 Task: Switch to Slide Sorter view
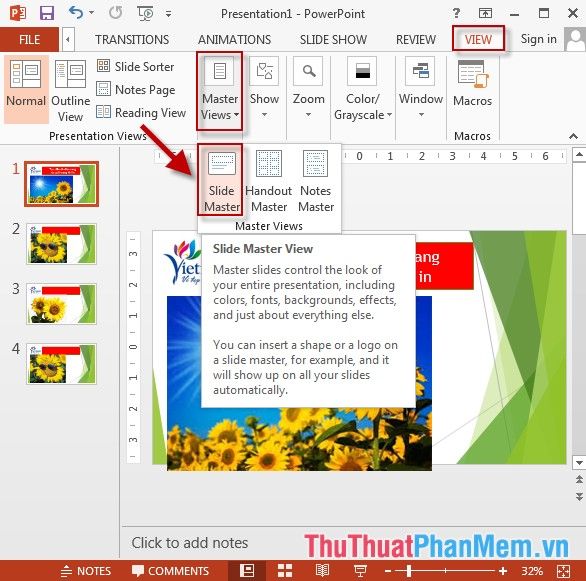[x=136, y=67]
